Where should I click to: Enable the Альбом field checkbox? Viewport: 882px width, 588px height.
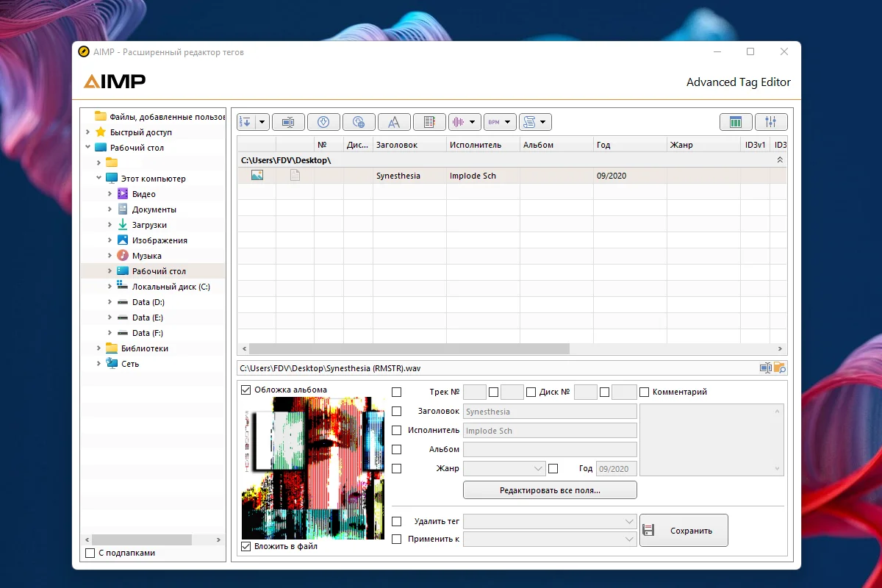(397, 449)
